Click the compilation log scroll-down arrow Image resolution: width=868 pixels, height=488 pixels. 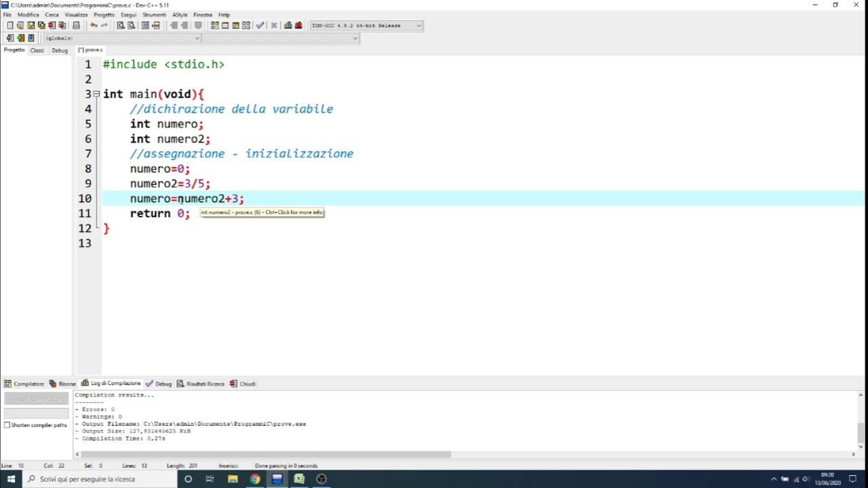tap(861, 445)
